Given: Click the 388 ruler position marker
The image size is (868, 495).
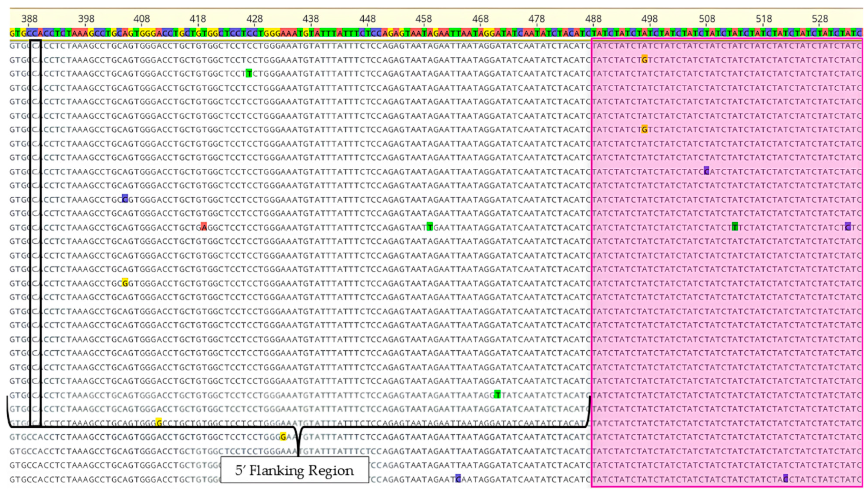Looking at the screenshot, I should 29,19.
